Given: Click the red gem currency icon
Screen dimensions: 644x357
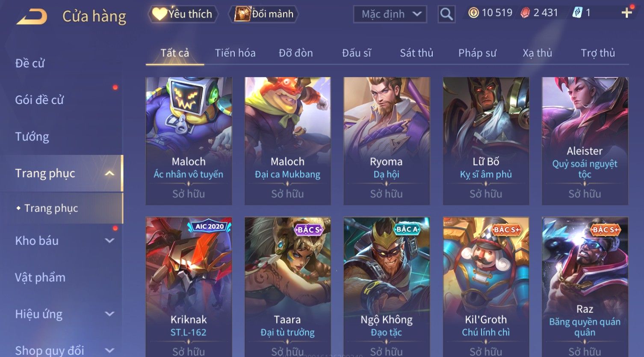Looking at the screenshot, I should 525,13.
